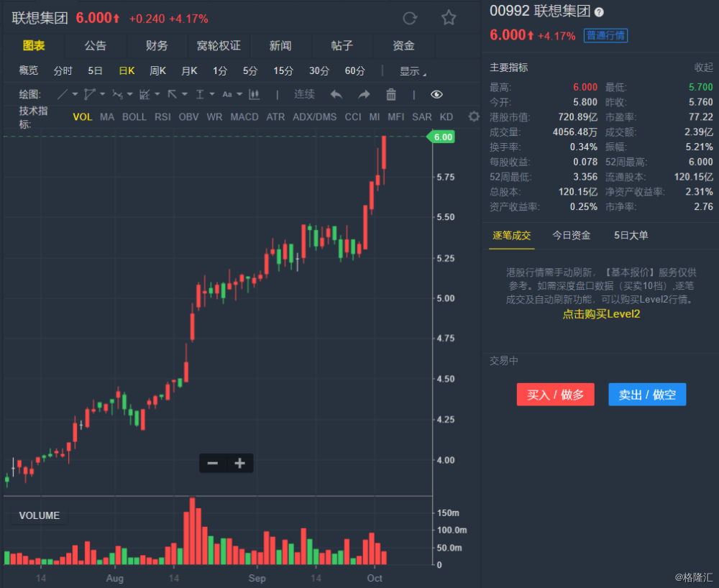
Task: Refresh the Lenovo stock quote
Action: (x=410, y=19)
